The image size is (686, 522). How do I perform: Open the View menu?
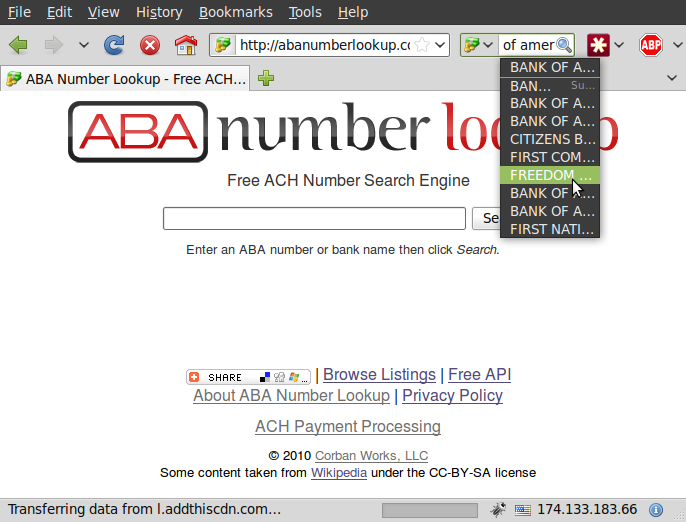[x=103, y=12]
